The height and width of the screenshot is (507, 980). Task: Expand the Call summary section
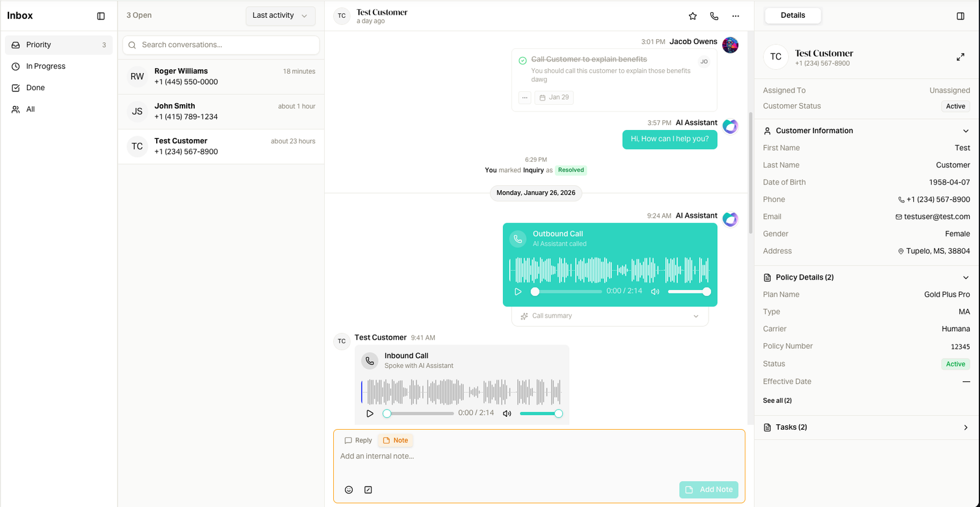(610, 316)
